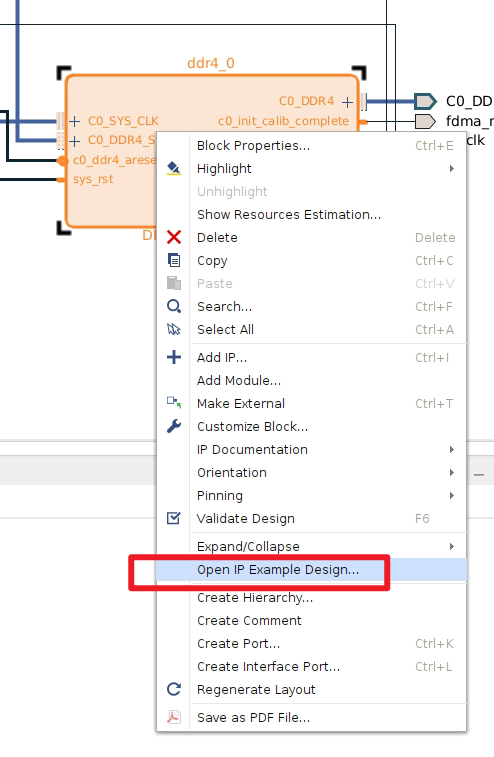Open the Orientation submenu arrow
This screenshot has height=757, width=494.
(452, 472)
